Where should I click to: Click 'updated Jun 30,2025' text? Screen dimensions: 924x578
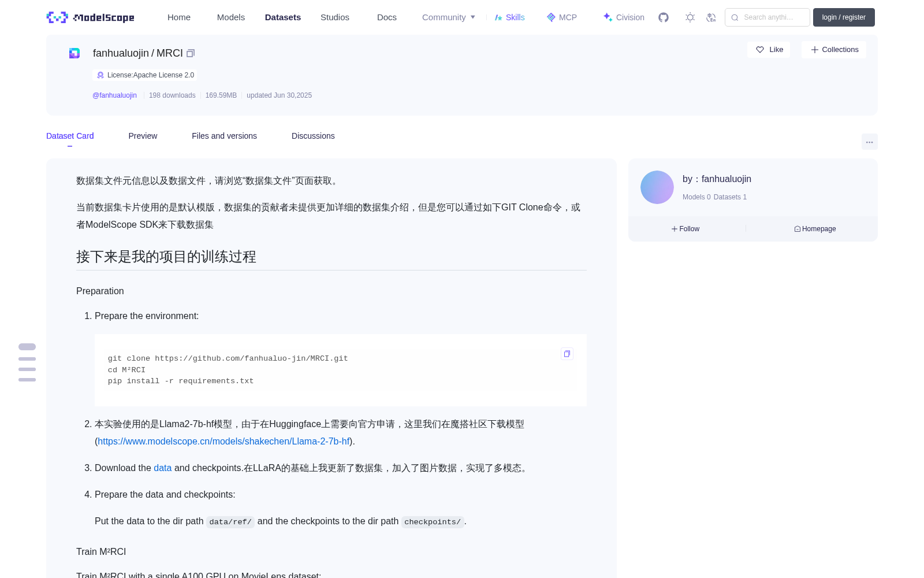(279, 95)
